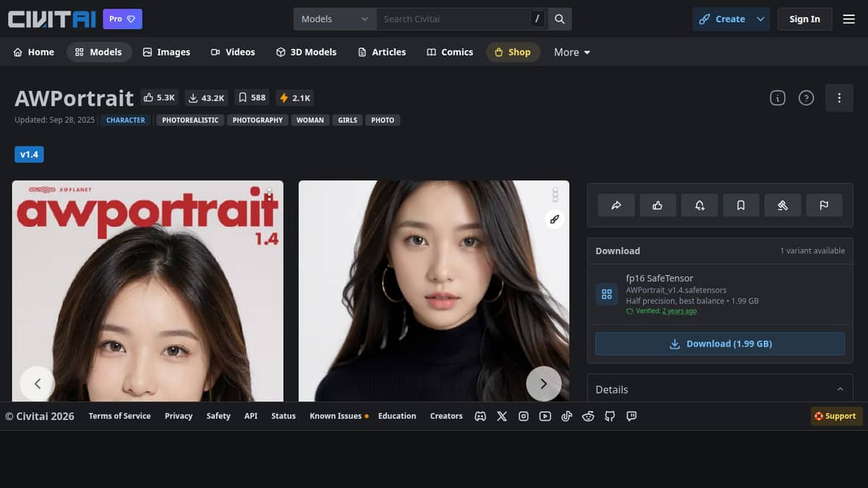Open the Status footer link
The image size is (868, 488).
click(x=284, y=416)
